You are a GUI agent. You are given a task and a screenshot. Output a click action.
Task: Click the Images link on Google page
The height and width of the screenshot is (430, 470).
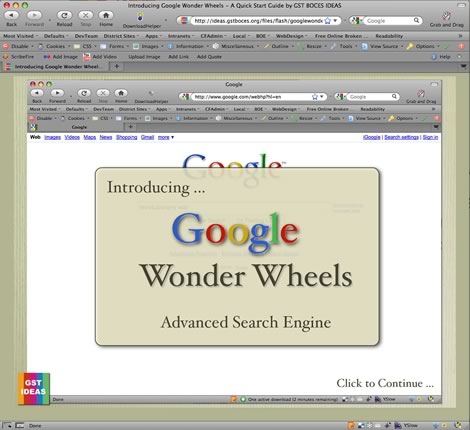pos(52,137)
